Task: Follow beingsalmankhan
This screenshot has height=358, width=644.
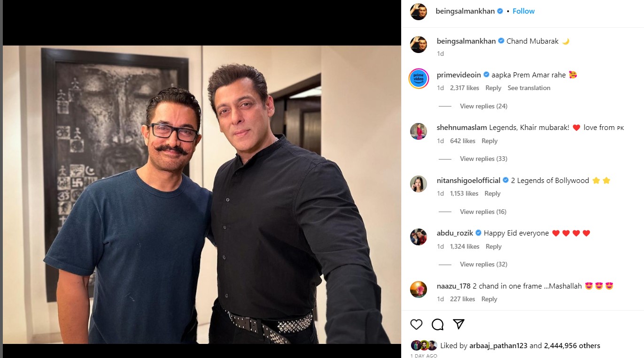Action: [x=523, y=11]
